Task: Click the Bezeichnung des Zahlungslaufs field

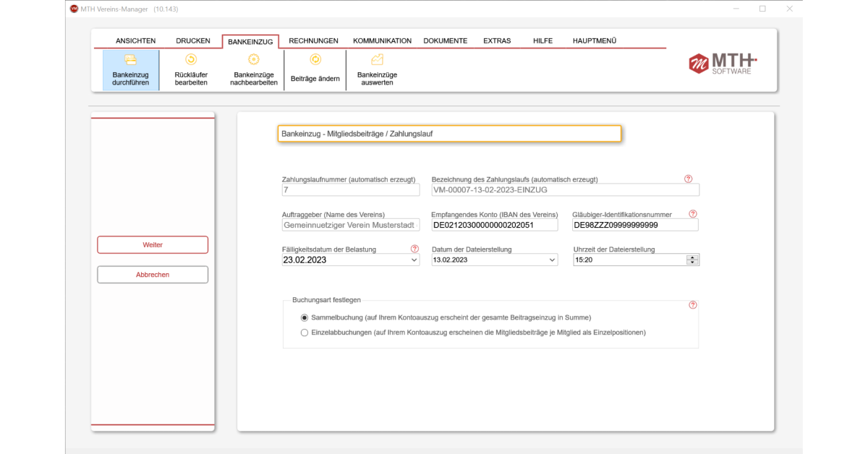Action: point(566,190)
